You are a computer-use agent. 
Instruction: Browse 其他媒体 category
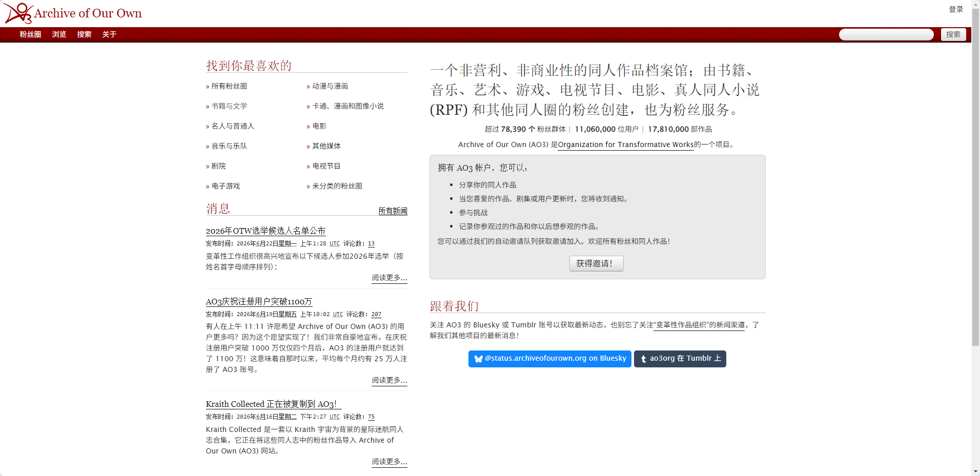pyautogui.click(x=326, y=146)
